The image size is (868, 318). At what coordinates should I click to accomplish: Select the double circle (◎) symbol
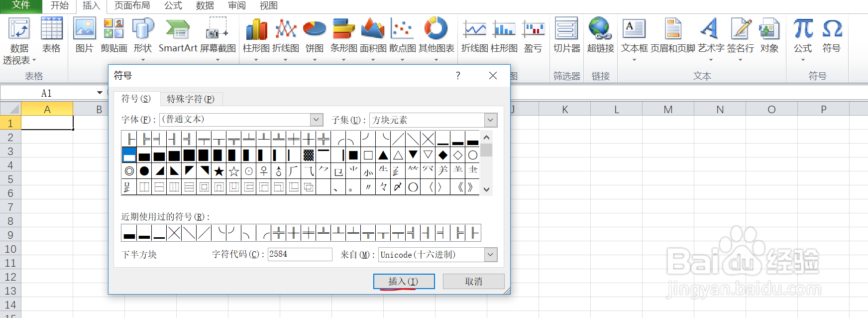[x=129, y=171]
